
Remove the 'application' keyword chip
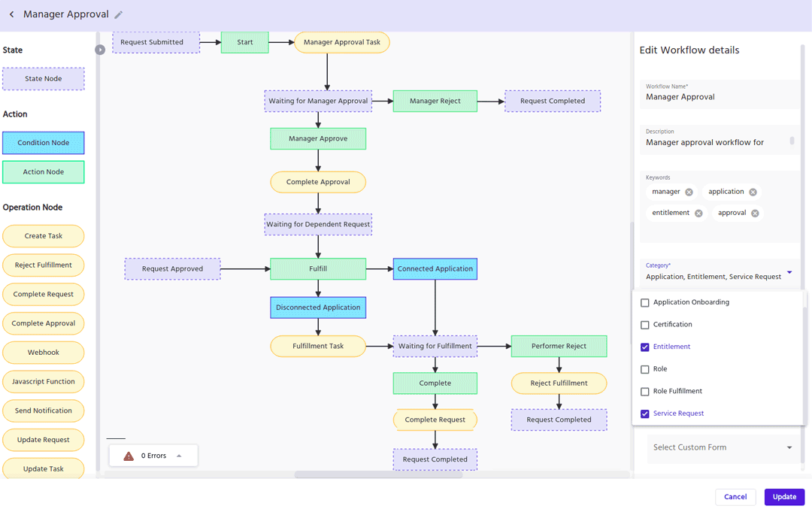(753, 192)
